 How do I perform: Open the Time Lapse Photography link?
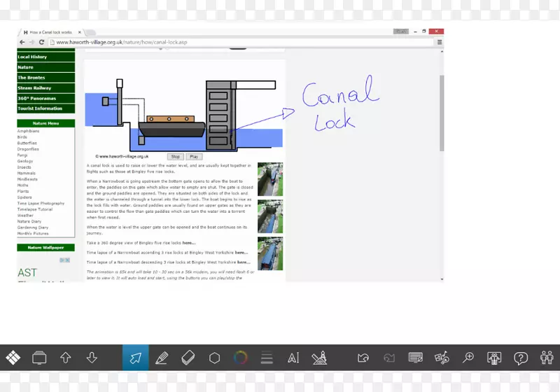point(41,203)
